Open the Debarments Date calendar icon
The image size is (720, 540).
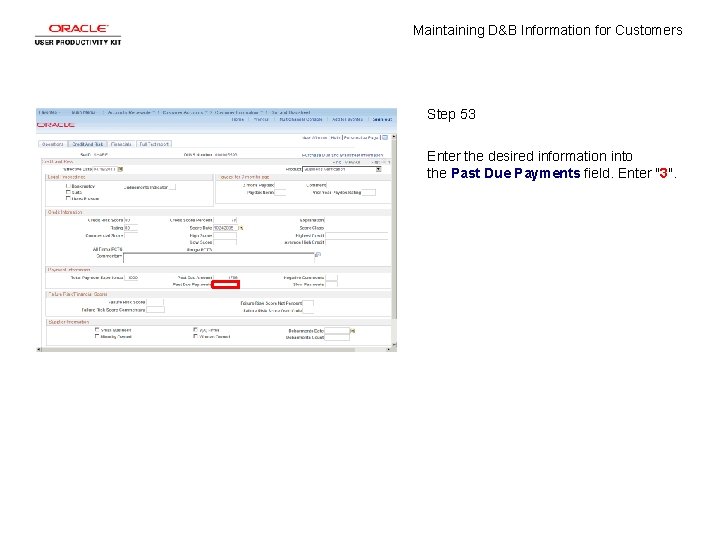[x=353, y=331]
